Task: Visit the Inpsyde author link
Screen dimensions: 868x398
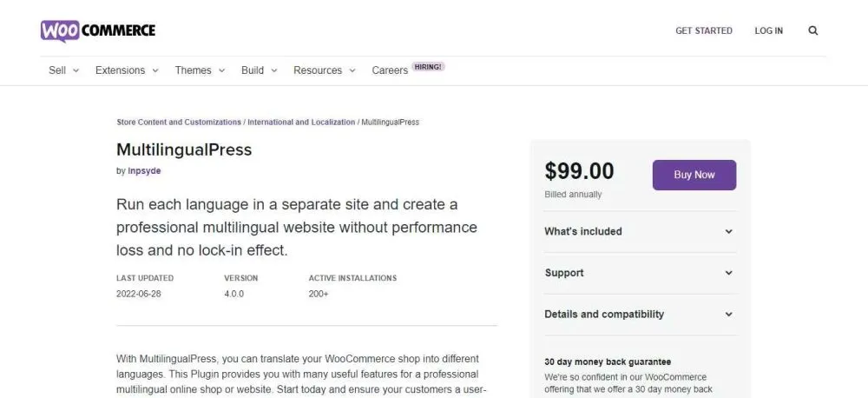Action: coord(144,171)
